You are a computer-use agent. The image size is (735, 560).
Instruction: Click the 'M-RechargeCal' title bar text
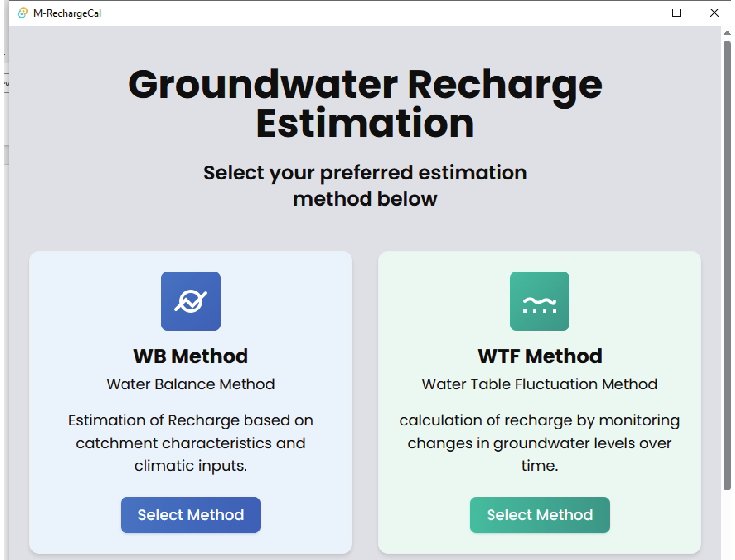pyautogui.click(x=67, y=13)
